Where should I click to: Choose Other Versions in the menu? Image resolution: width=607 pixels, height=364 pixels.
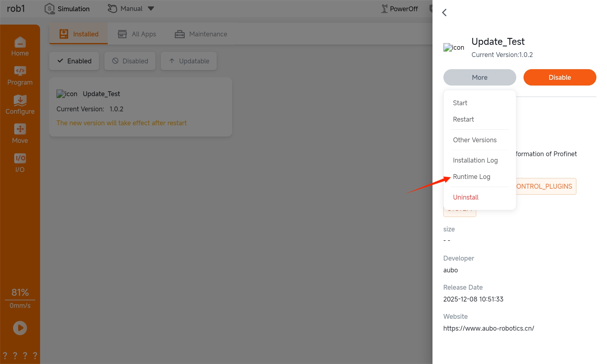pyautogui.click(x=475, y=140)
